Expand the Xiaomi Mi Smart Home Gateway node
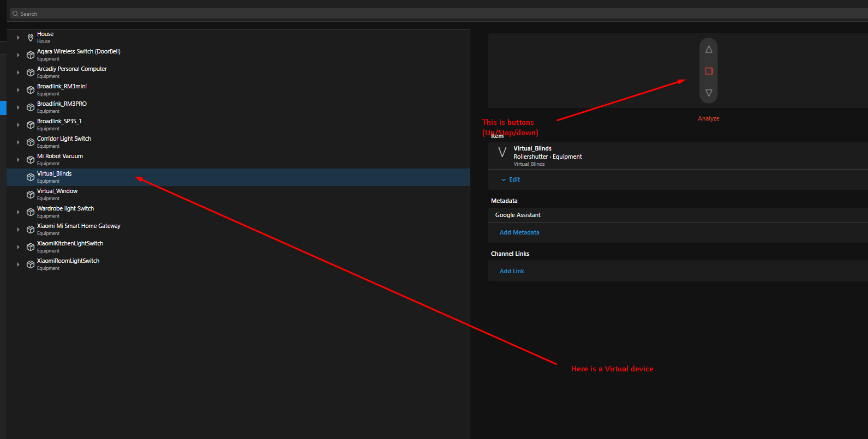 [x=18, y=230]
